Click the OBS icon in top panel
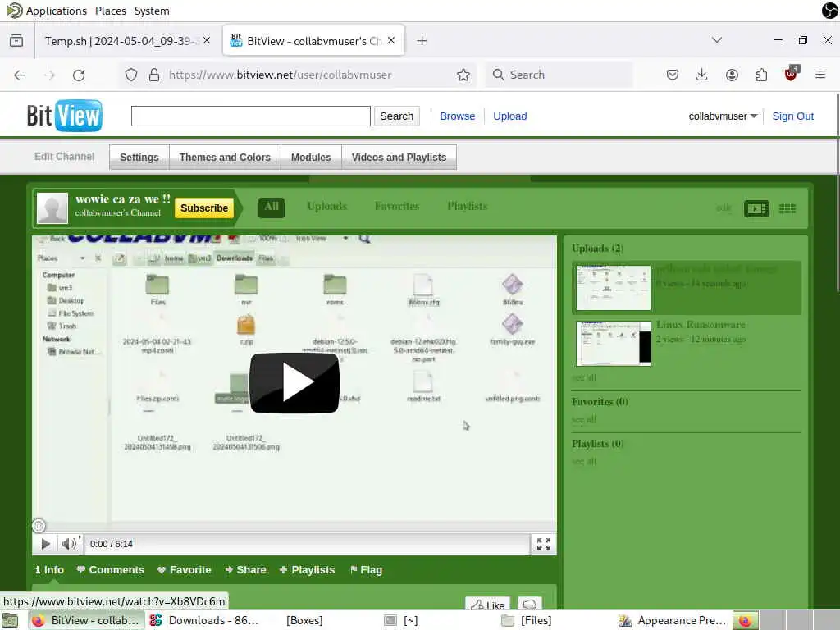840x630 pixels. coord(829,10)
